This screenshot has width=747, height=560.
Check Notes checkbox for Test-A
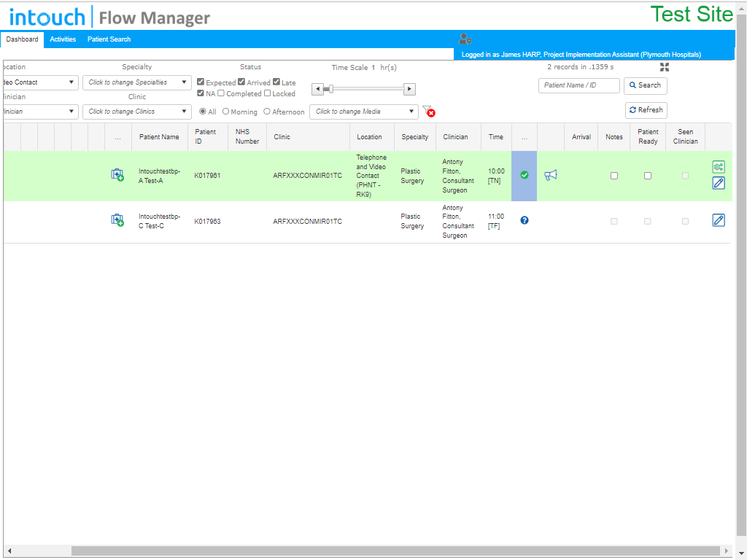tap(614, 176)
